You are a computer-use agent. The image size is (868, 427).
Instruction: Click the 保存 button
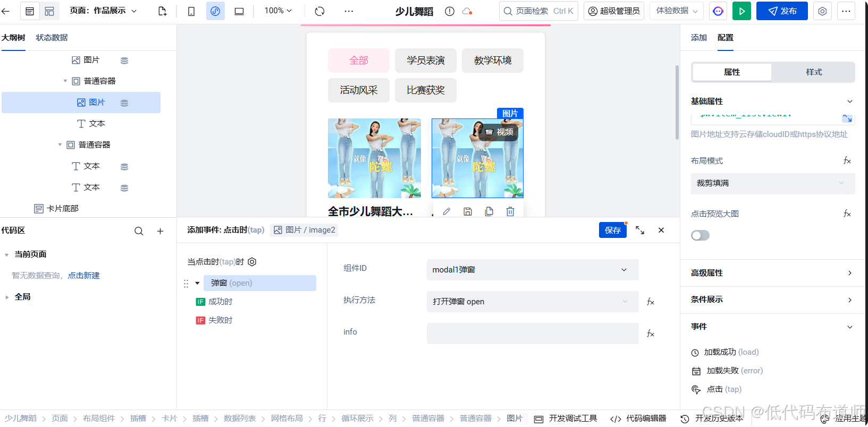pyautogui.click(x=613, y=230)
